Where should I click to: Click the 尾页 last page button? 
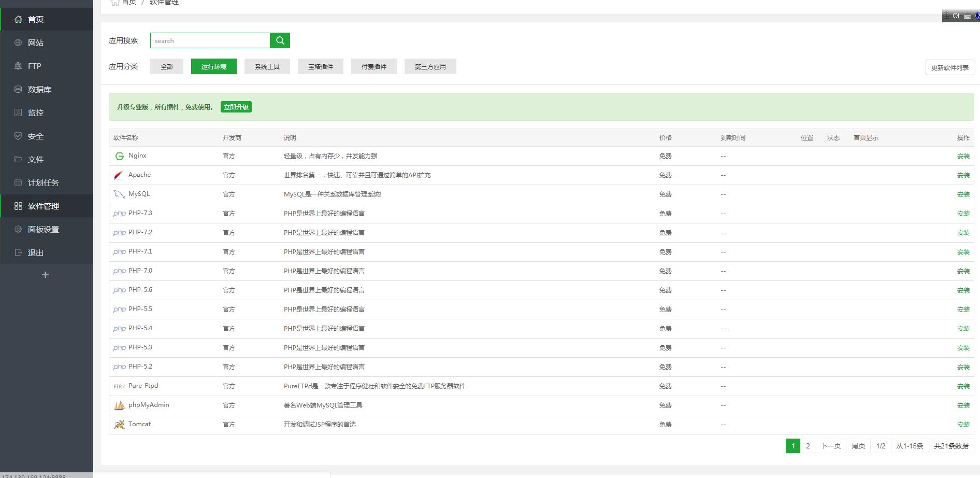[858, 446]
